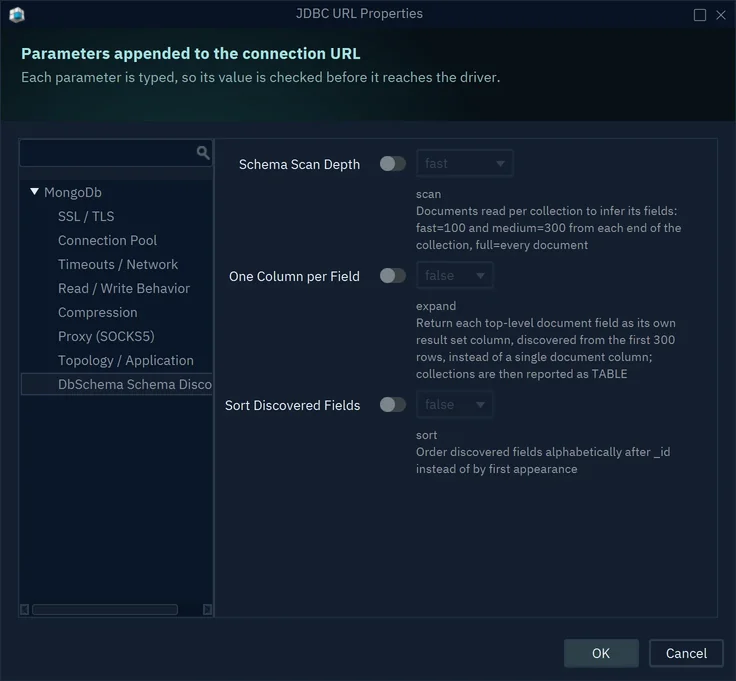This screenshot has height=681, width=736.
Task: Select DbSchema Schema Discovery category
Action: (117, 384)
